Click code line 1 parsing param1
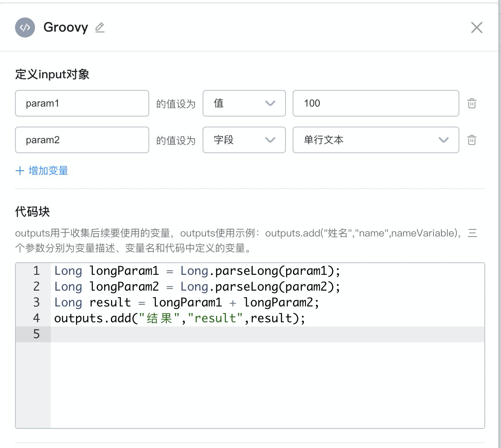 (x=198, y=271)
